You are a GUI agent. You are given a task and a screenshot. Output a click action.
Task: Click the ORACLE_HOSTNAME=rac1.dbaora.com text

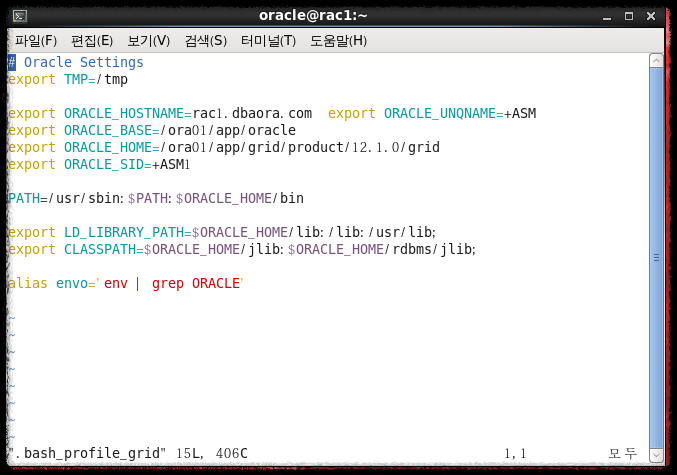tap(188, 113)
